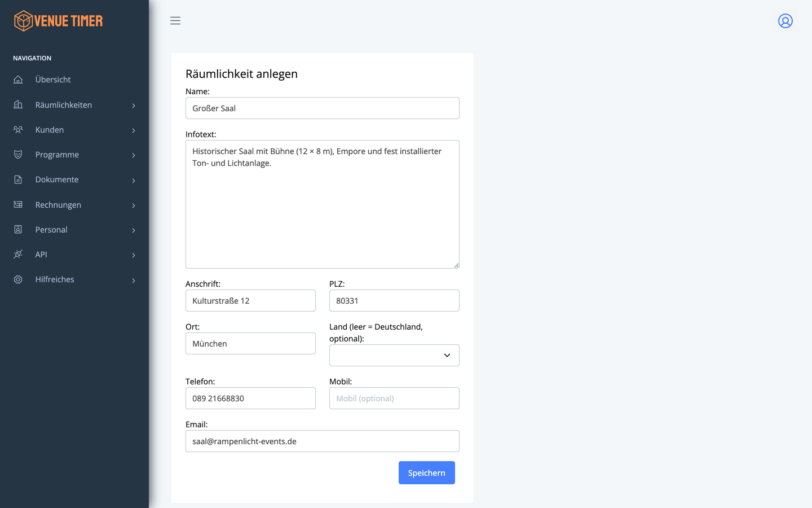812x508 pixels.
Task: Expand the Personal chevron
Action: pyautogui.click(x=134, y=230)
